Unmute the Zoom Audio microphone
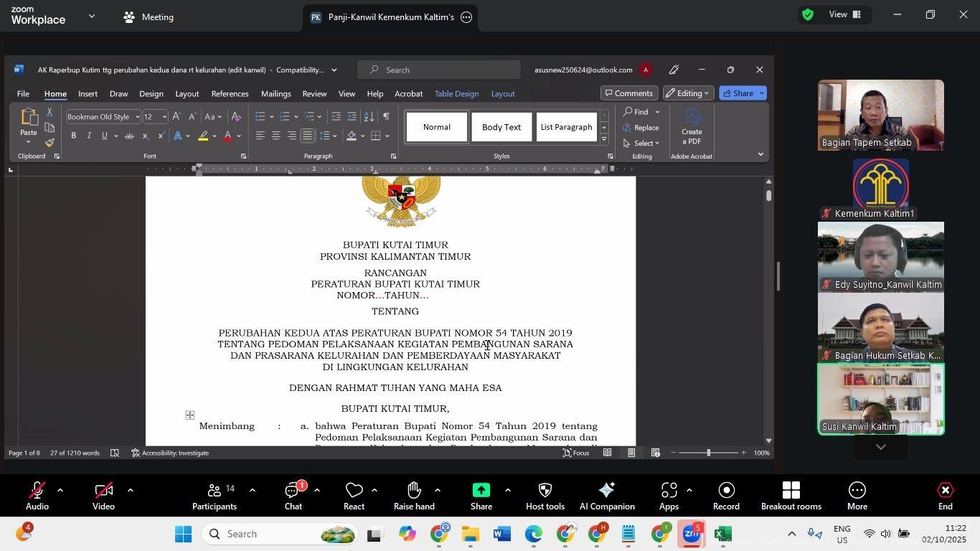 point(37,496)
